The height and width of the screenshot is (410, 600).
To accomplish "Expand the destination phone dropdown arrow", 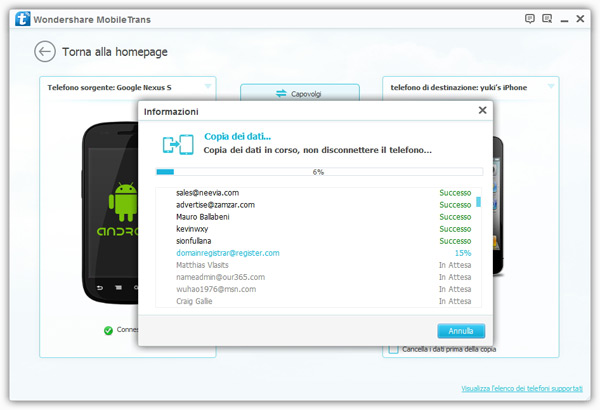I will tap(550, 87).
